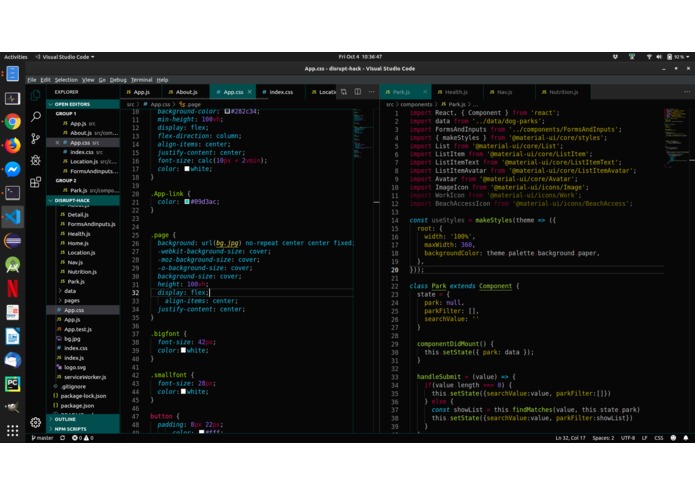Screen dimensions: 695x494
Task: Open the File menu
Action: (32, 80)
